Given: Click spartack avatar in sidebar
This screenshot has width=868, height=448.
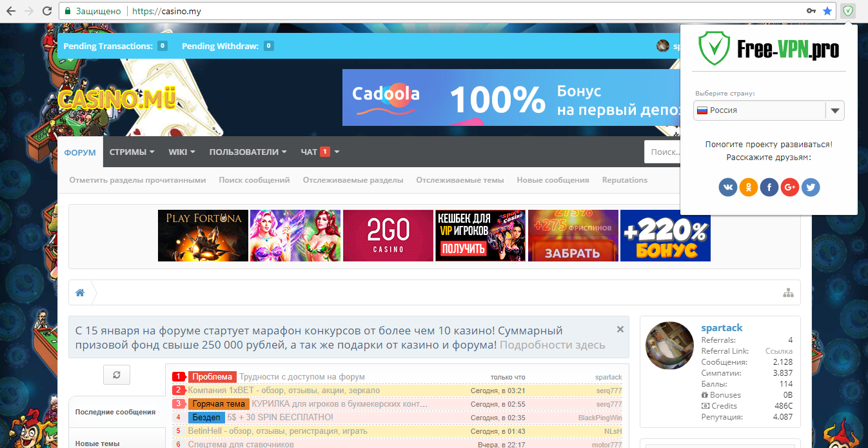Looking at the screenshot, I should (669, 345).
